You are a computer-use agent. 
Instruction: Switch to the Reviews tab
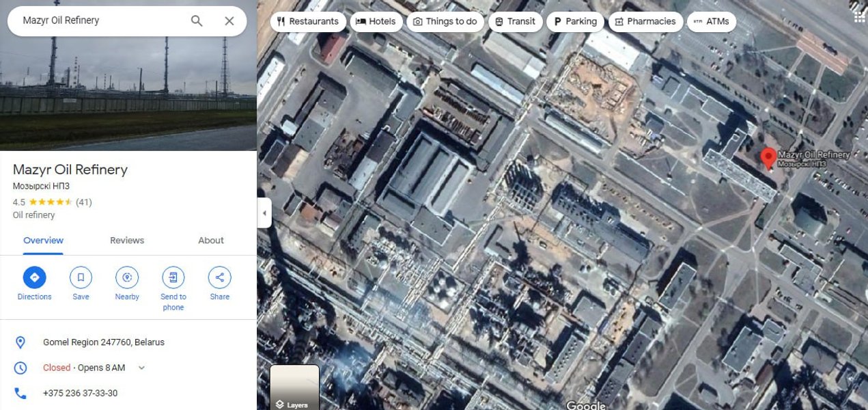coord(127,241)
